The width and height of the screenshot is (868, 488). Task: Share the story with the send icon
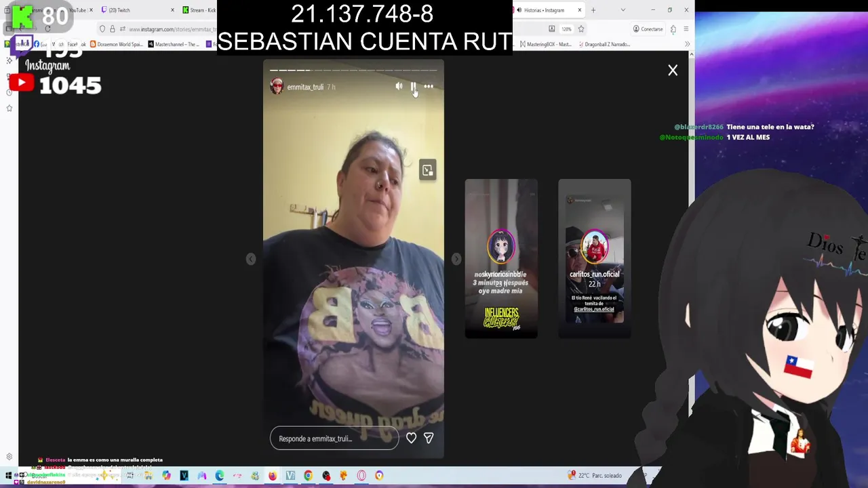point(429,439)
